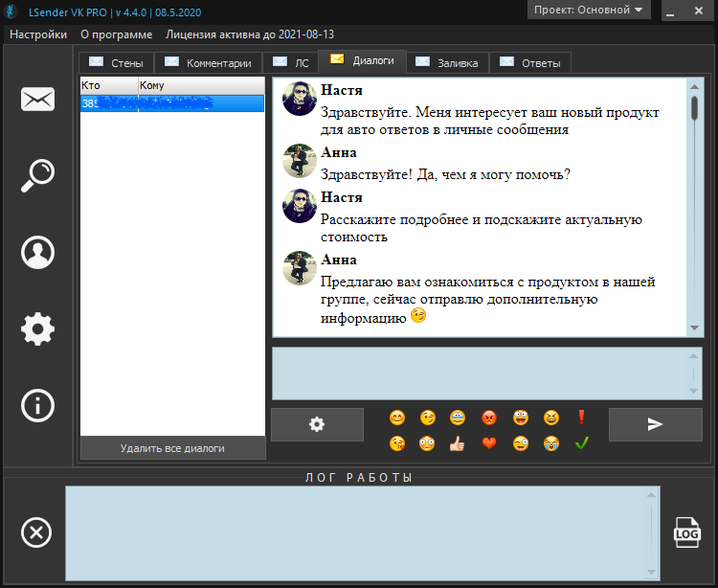Switch to the ЛС tab
Image resolution: width=718 pixels, height=588 pixels.
click(x=290, y=63)
